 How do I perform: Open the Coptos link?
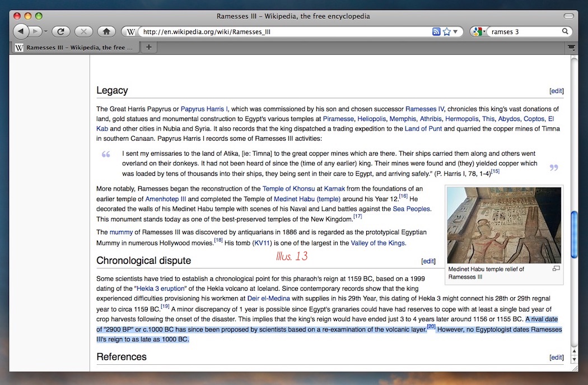tap(534, 119)
